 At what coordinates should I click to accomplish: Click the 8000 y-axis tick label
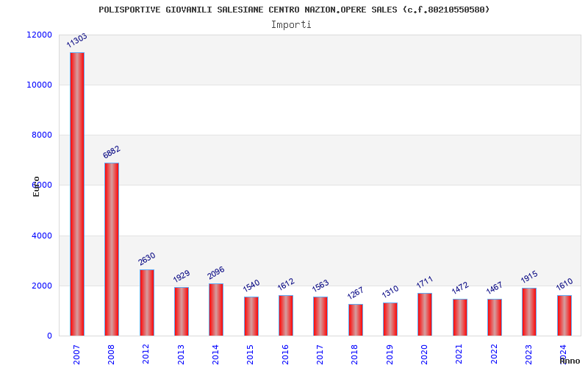[42, 135]
